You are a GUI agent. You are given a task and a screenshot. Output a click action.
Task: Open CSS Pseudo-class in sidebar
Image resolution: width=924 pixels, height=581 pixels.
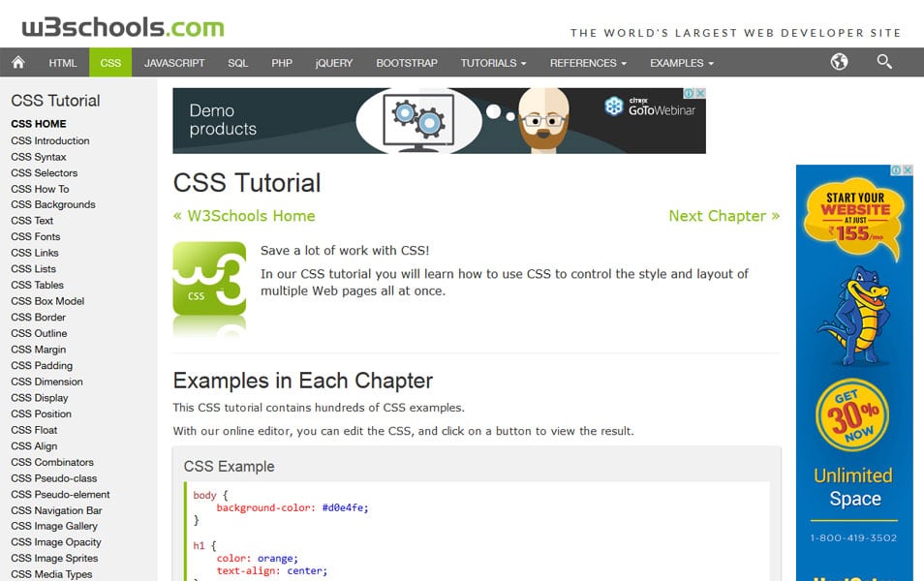tap(53, 478)
